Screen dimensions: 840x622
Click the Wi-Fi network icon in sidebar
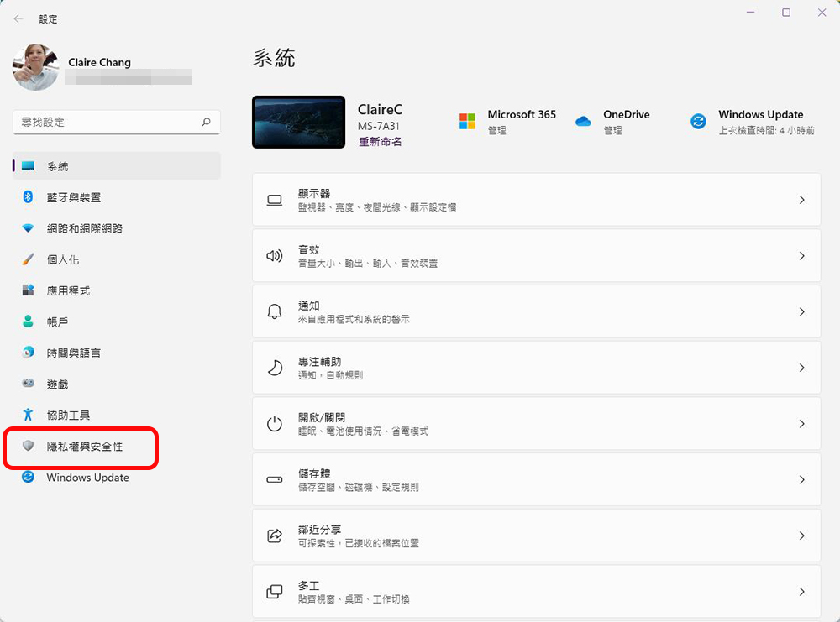[28, 228]
